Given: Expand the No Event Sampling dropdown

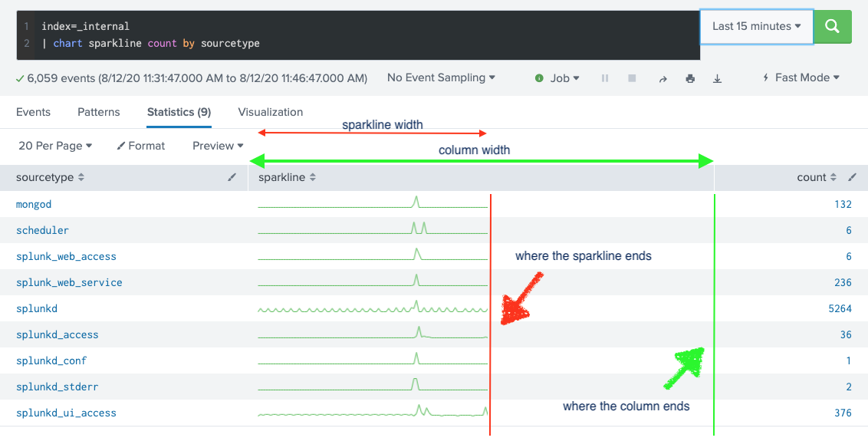Looking at the screenshot, I should pos(441,78).
